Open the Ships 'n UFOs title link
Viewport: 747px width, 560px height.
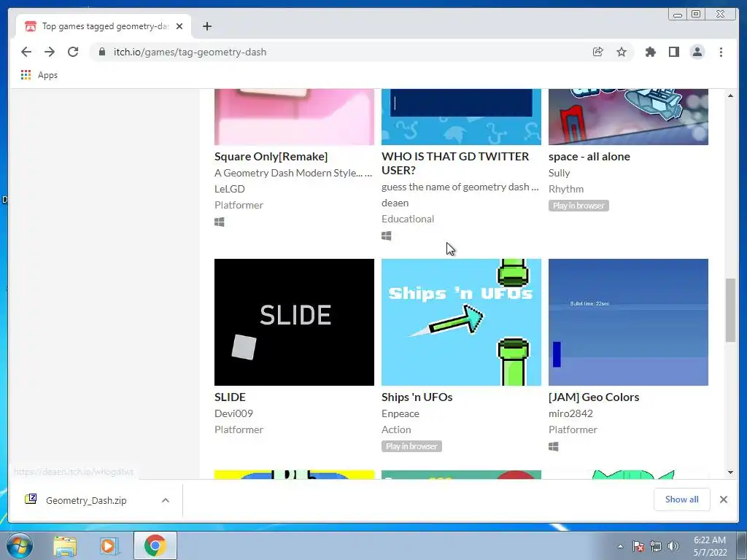[417, 397]
